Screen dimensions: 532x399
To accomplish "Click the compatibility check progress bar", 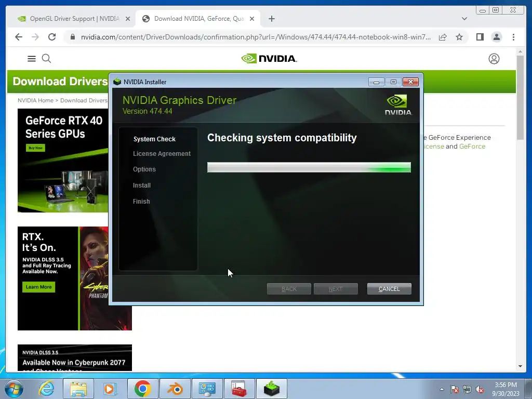I will (309, 167).
